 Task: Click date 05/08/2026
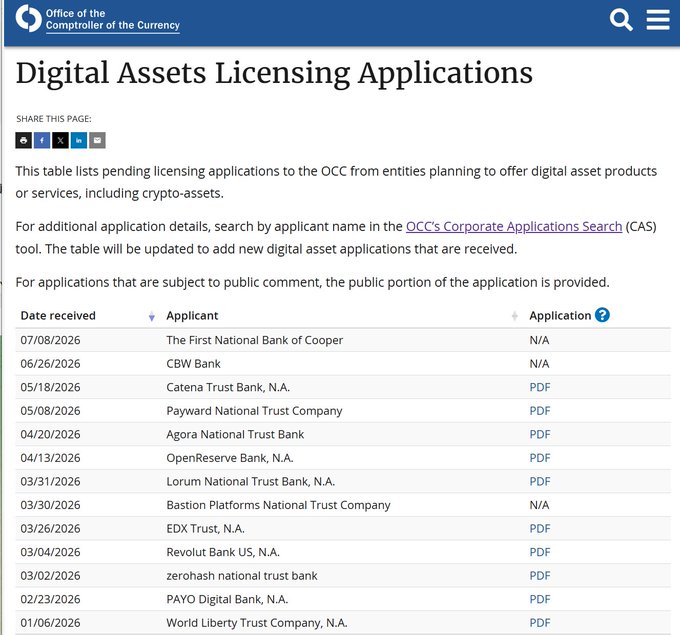point(50,411)
